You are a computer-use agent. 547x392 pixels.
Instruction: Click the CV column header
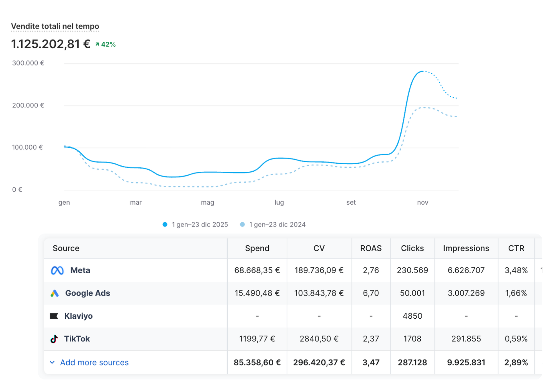click(319, 248)
